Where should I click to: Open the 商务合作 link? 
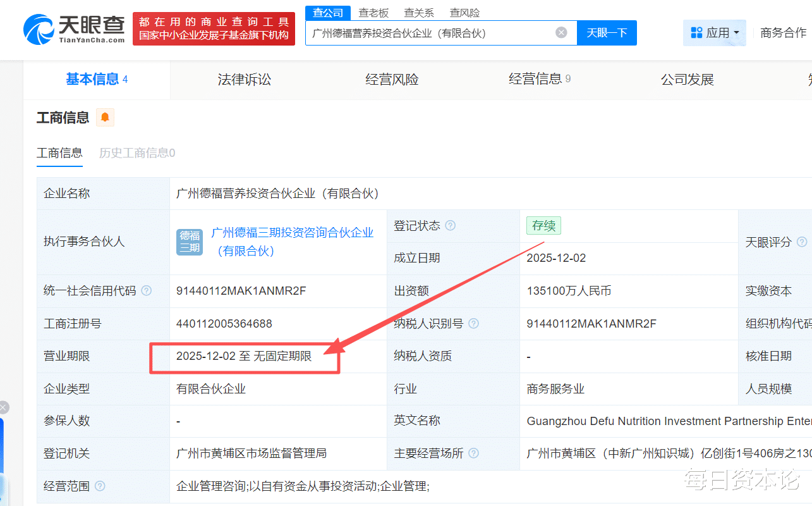point(784,33)
